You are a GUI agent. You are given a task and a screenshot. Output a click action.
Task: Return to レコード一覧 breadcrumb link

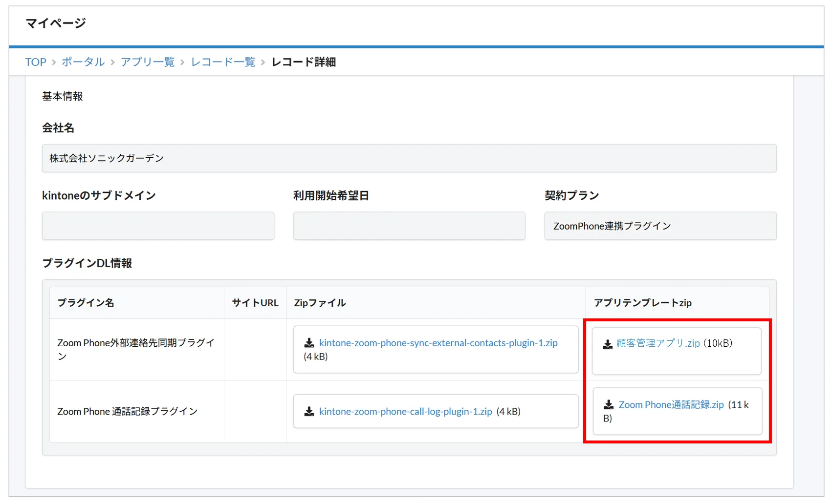coord(223,62)
